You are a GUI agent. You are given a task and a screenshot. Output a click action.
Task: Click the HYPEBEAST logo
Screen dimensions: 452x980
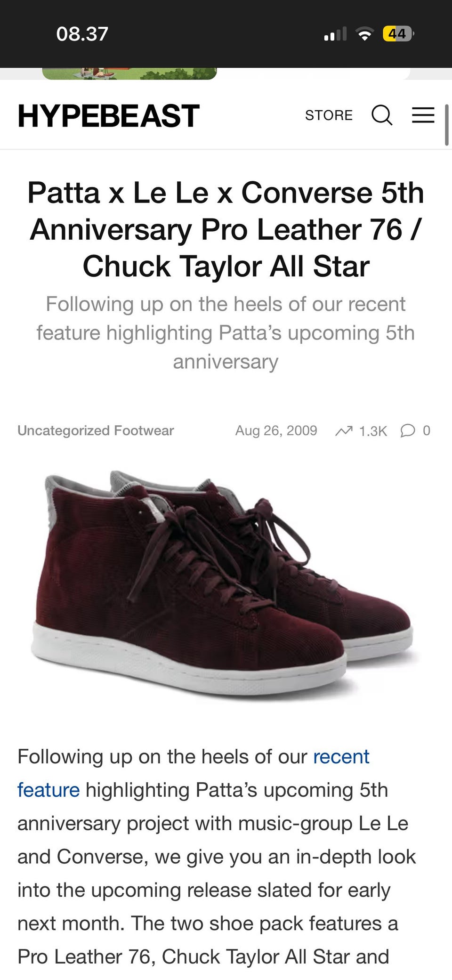pyautogui.click(x=109, y=116)
